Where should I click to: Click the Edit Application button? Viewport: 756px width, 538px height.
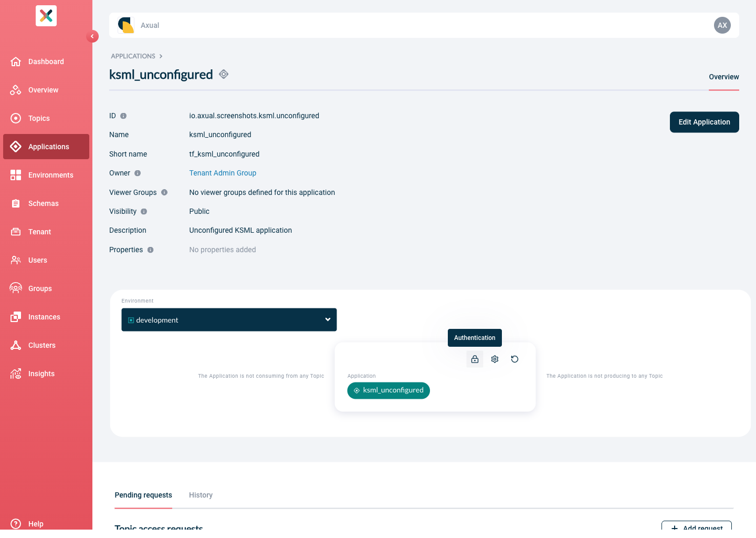tap(705, 122)
